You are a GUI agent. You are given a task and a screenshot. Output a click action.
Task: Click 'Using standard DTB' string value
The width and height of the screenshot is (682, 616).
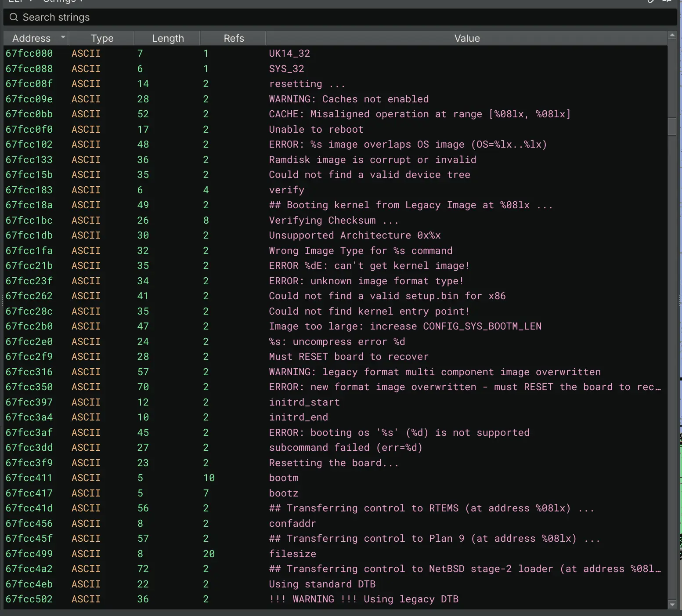pos(322,584)
